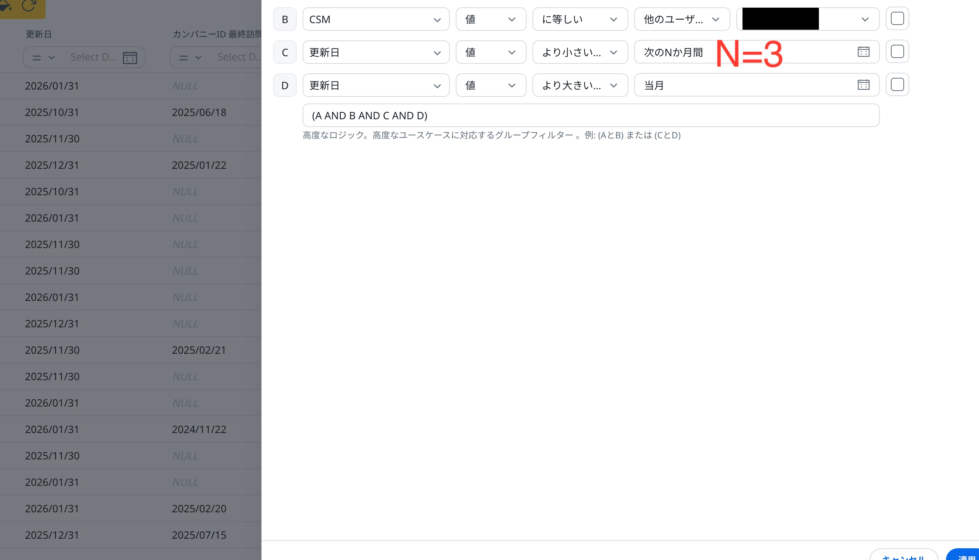Open calendar picker in row D value field

click(863, 85)
